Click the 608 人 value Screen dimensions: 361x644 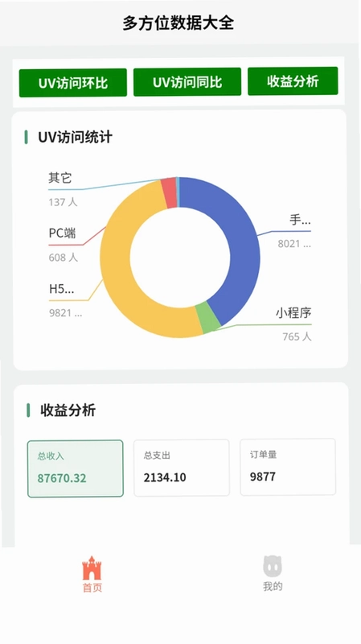[64, 258]
